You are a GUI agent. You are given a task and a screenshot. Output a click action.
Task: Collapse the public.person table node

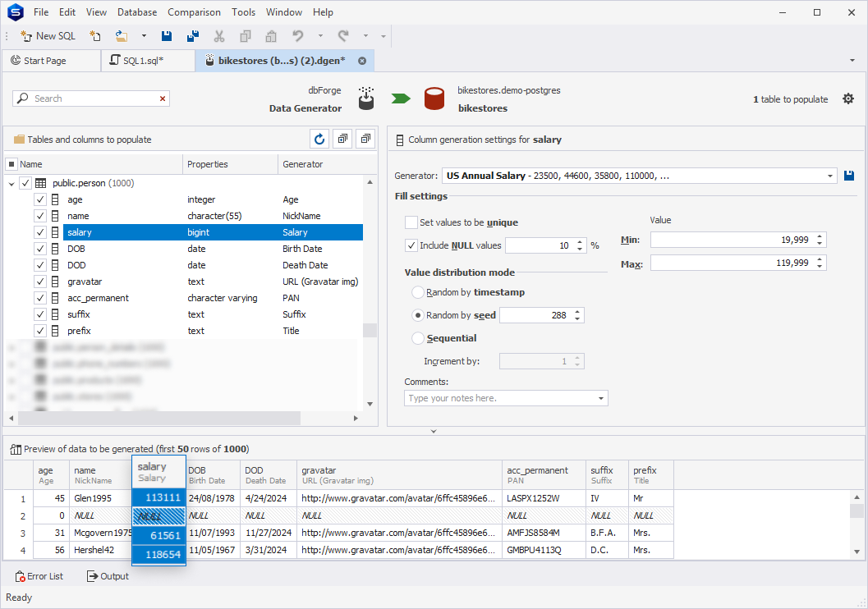point(11,184)
